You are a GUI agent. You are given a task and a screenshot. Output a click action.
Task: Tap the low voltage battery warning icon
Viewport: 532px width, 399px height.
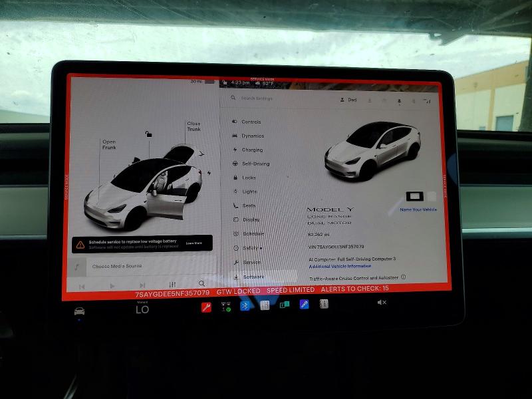[80, 245]
